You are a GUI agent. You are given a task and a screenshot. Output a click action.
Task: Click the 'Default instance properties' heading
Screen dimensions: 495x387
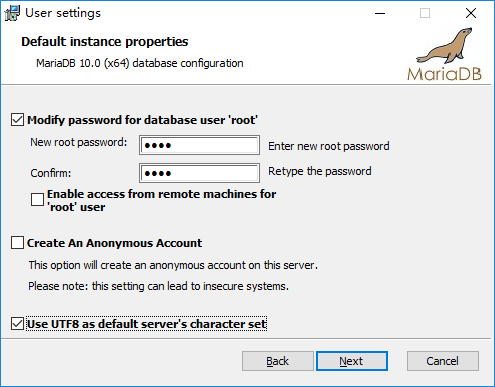tap(105, 42)
